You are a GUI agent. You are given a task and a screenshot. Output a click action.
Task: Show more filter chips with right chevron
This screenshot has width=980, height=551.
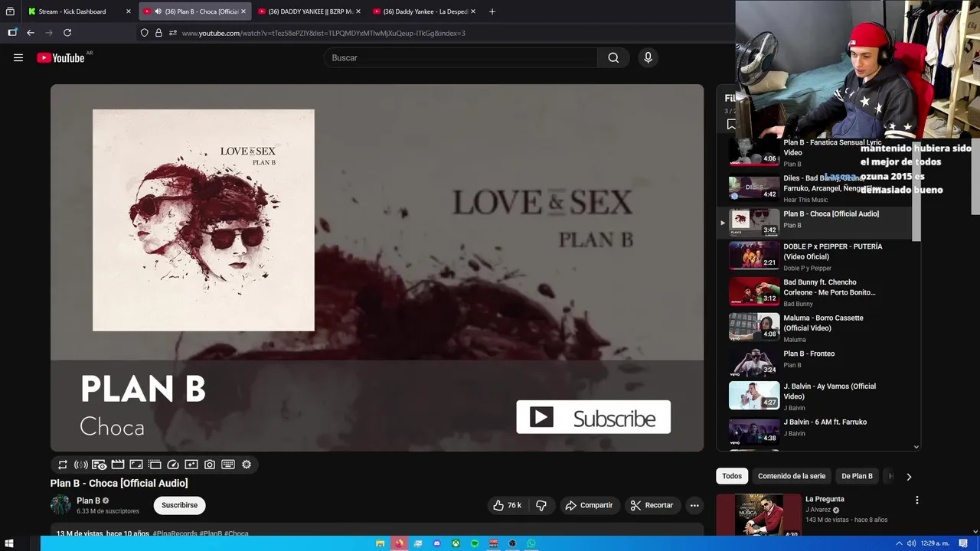click(x=909, y=476)
